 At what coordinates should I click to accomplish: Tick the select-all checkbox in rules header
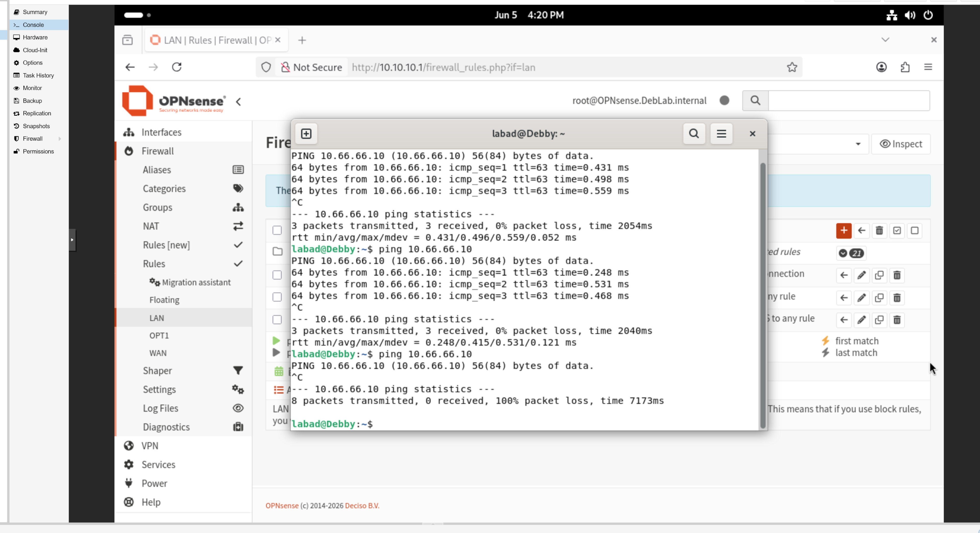[277, 231]
